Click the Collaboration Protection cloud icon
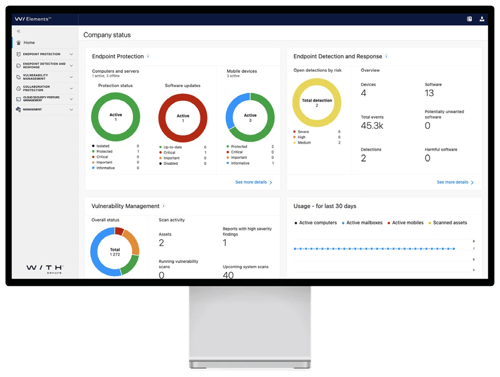Viewport: 500px width, 377px height. coord(19,88)
